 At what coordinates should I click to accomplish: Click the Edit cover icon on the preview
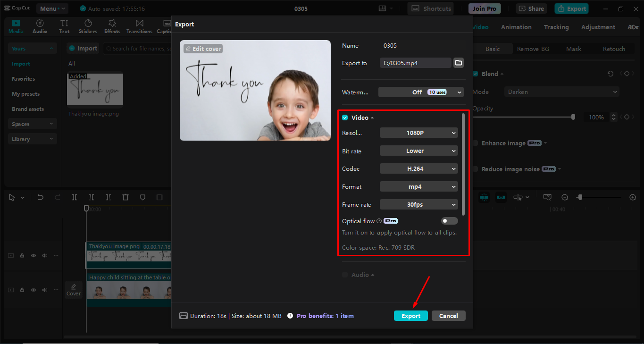(202, 48)
